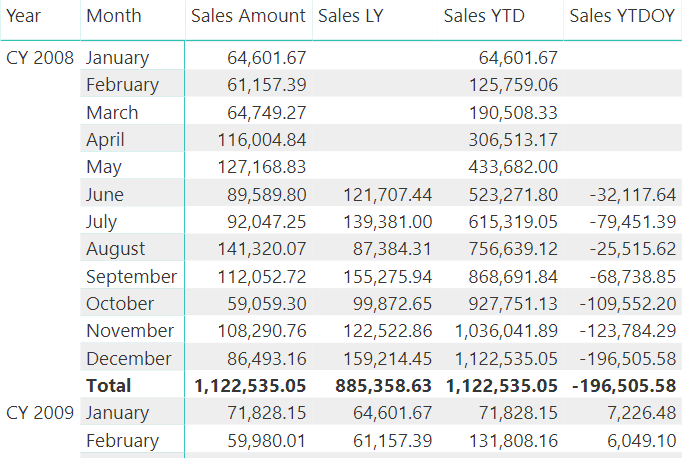This screenshot has height=458, width=682.
Task: Select Sales YTDOY value -109,552.20
Action: (629, 303)
